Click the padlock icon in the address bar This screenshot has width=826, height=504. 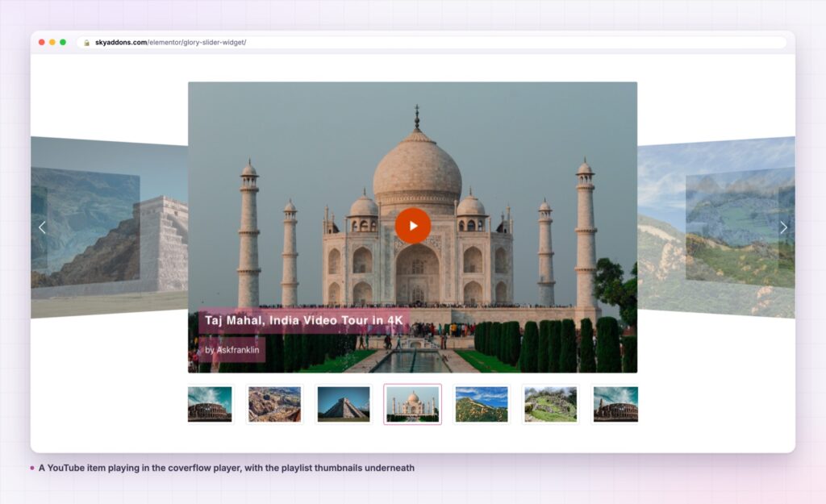coord(86,43)
